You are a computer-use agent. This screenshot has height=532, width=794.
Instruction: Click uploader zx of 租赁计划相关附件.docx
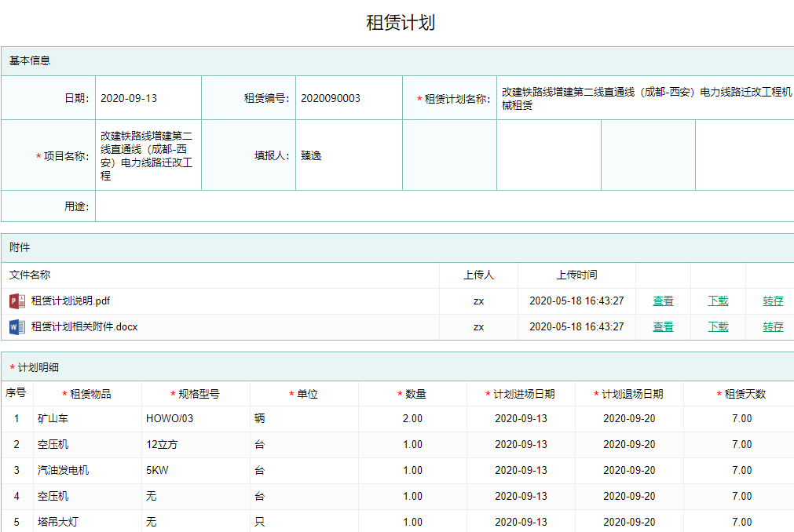[478, 327]
